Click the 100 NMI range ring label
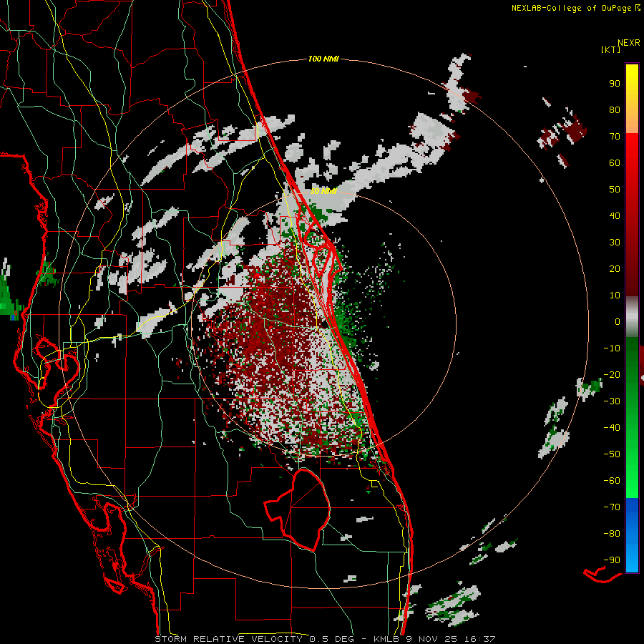 (323, 59)
